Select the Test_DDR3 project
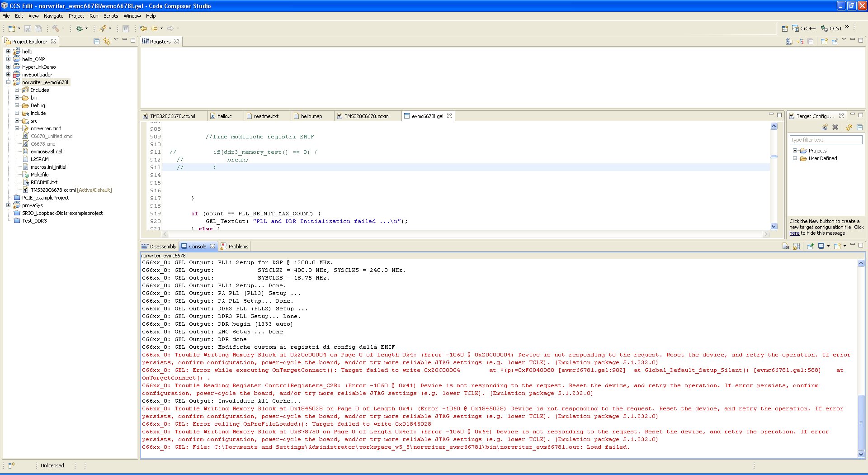 point(34,221)
